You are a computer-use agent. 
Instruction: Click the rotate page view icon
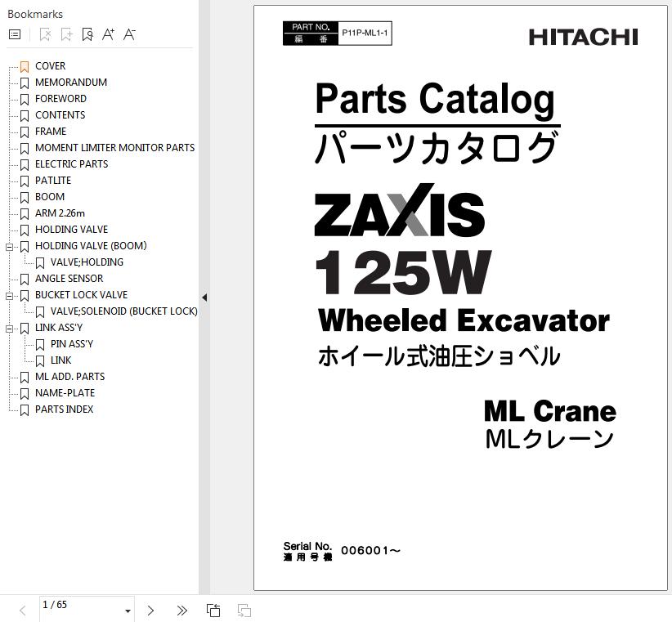[x=213, y=611]
